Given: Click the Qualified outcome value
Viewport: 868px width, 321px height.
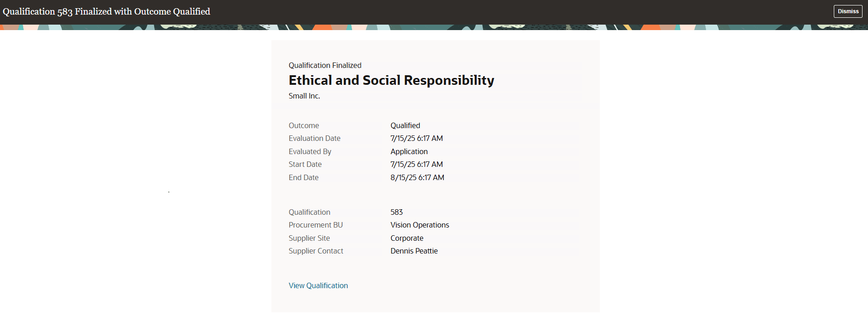Looking at the screenshot, I should tap(405, 125).
